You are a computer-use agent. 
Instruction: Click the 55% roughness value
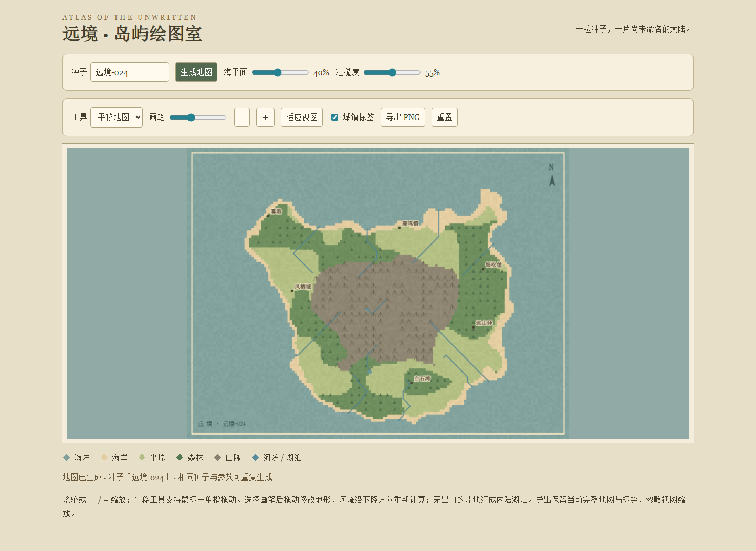[x=433, y=73]
